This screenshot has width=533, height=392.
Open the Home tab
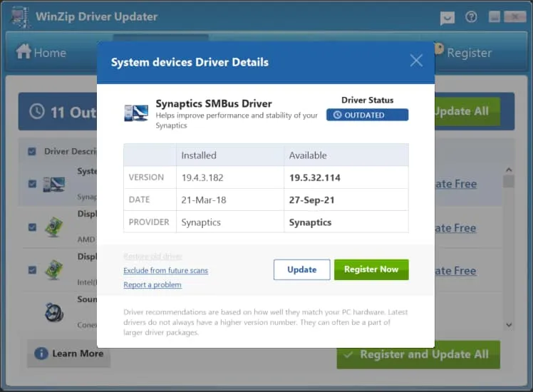[41, 52]
